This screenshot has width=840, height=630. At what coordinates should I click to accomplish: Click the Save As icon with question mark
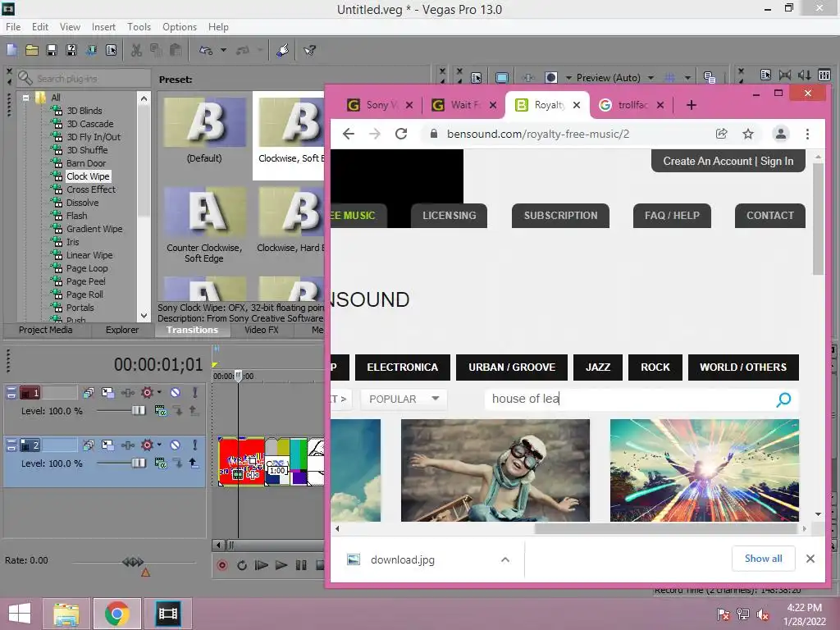click(x=71, y=50)
